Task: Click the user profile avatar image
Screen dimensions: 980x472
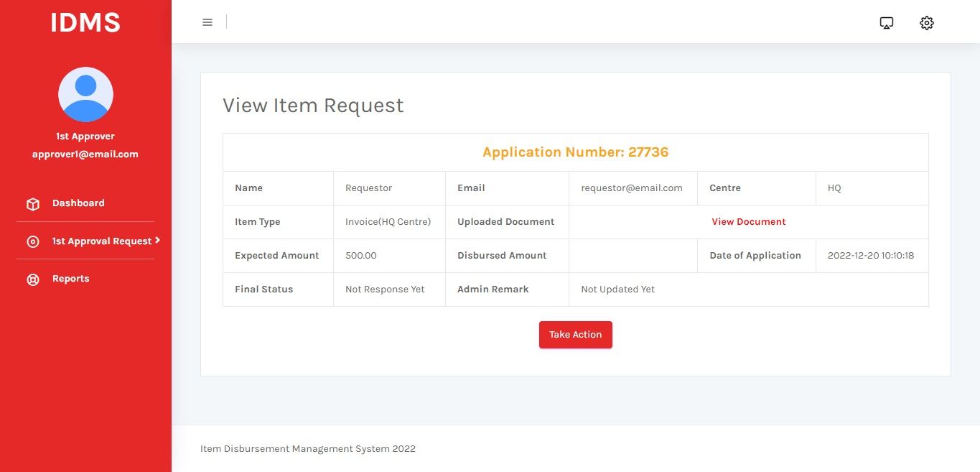Action: pos(85,94)
